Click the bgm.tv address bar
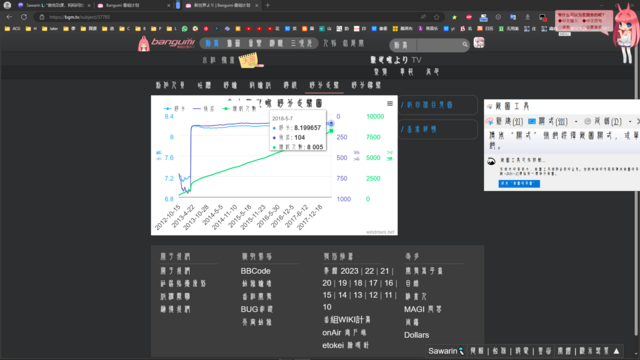Screen dimensions: 640x360 click(229, 17)
